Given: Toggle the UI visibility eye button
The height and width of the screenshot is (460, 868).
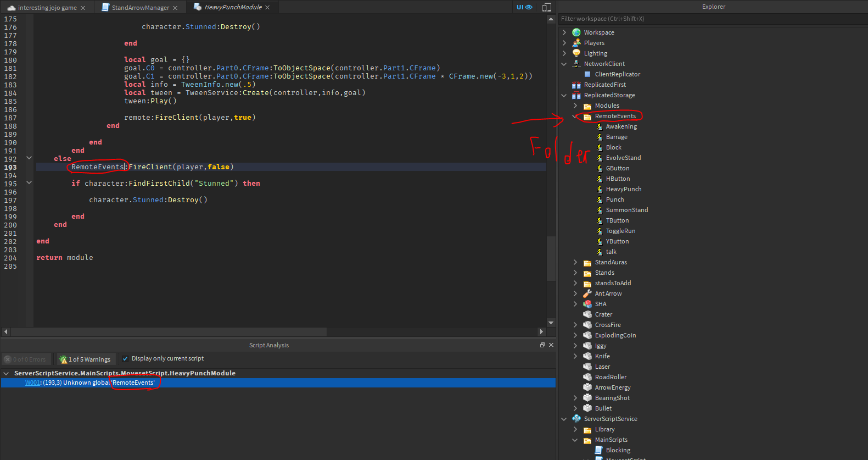Looking at the screenshot, I should click(524, 7).
